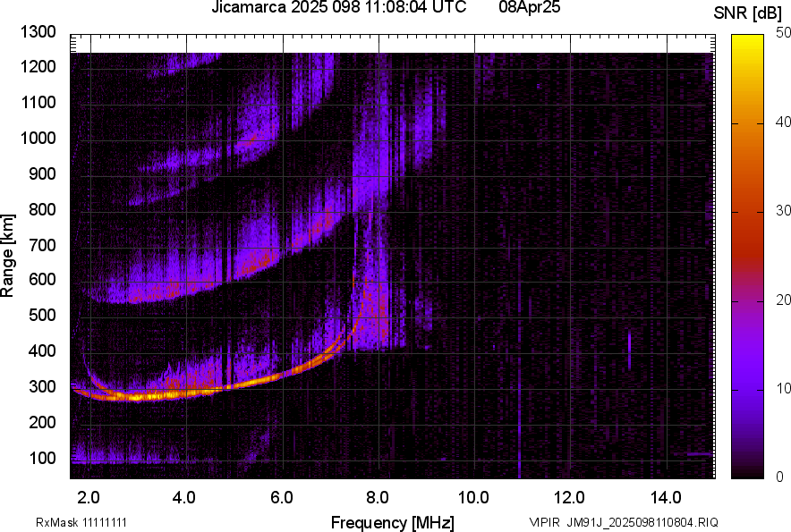The image size is (791, 532).
Task: Click the frequency tick label '12.0'
Action: point(570,498)
